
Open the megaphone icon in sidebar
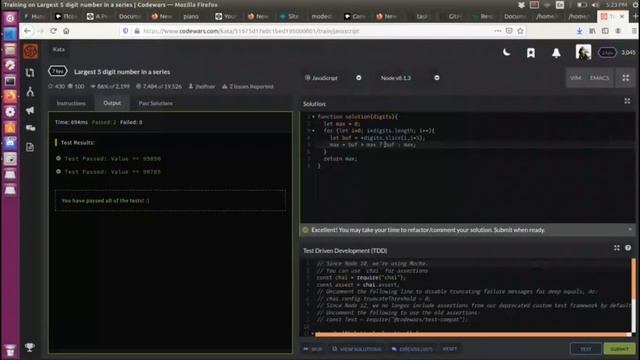point(30,110)
